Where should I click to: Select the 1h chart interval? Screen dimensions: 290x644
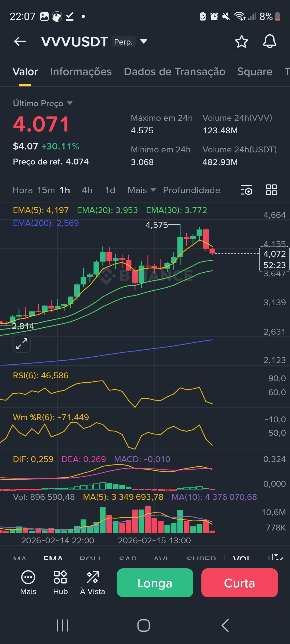tap(65, 190)
